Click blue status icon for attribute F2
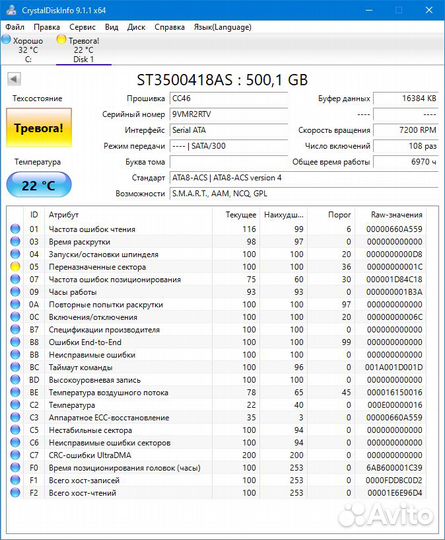Viewport: 445px width, 540px height. pyautogui.click(x=15, y=493)
